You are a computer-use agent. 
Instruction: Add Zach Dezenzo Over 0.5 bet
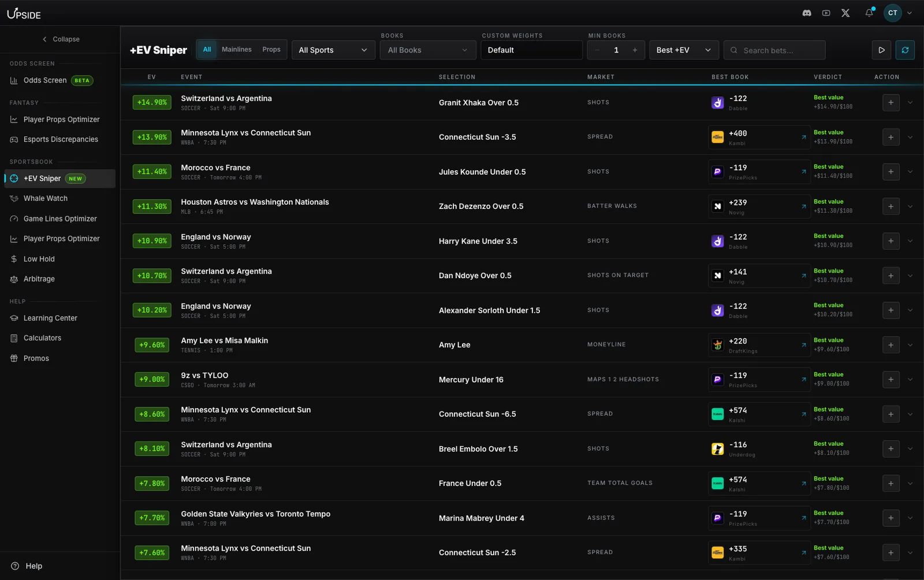point(891,207)
